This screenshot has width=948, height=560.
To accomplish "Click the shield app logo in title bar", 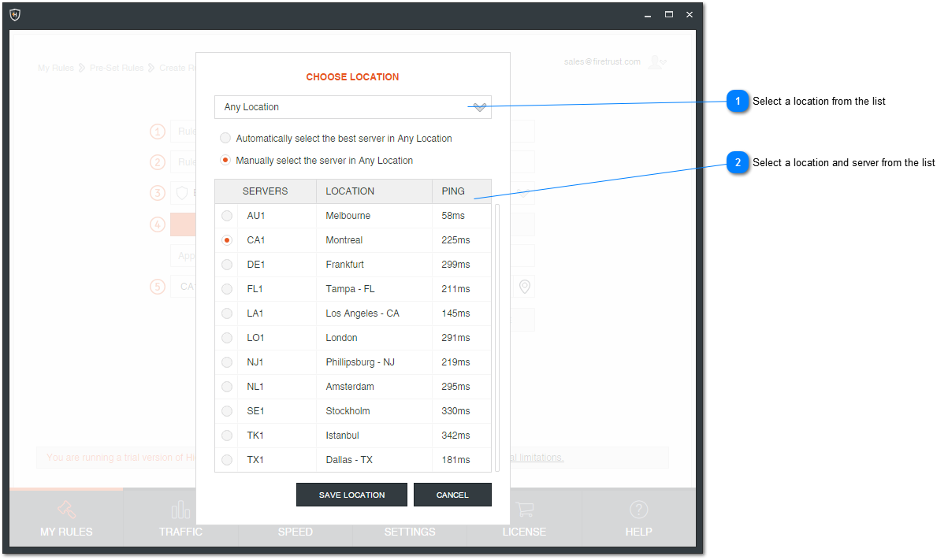I will click(x=15, y=15).
